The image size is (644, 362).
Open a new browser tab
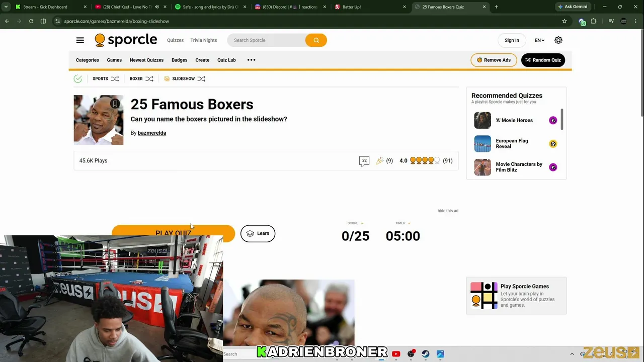(497, 7)
